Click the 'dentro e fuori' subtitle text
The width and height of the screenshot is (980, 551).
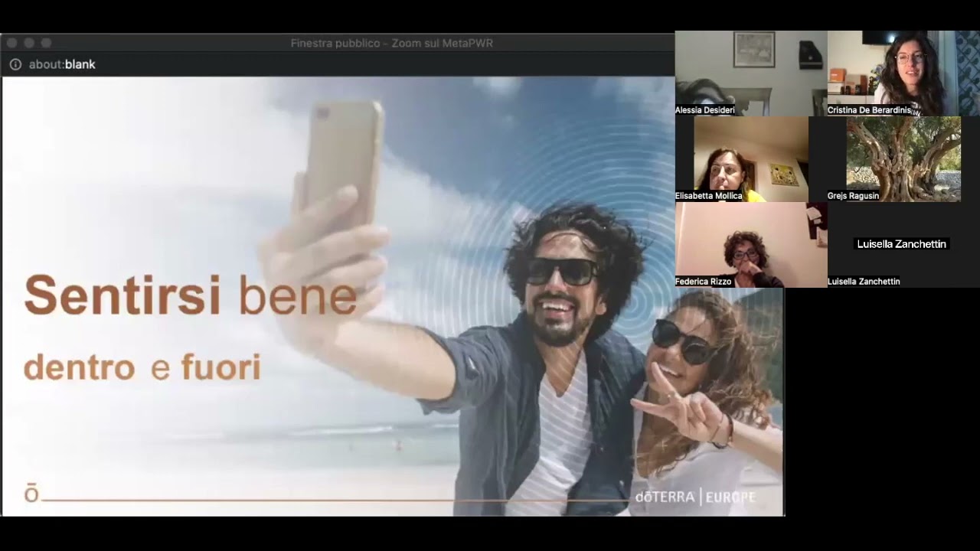142,367
